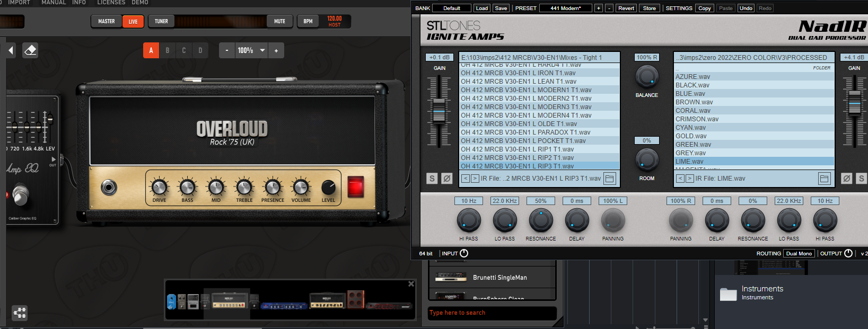Select the eraser clear-rig icon
868x329 pixels.
[30, 50]
